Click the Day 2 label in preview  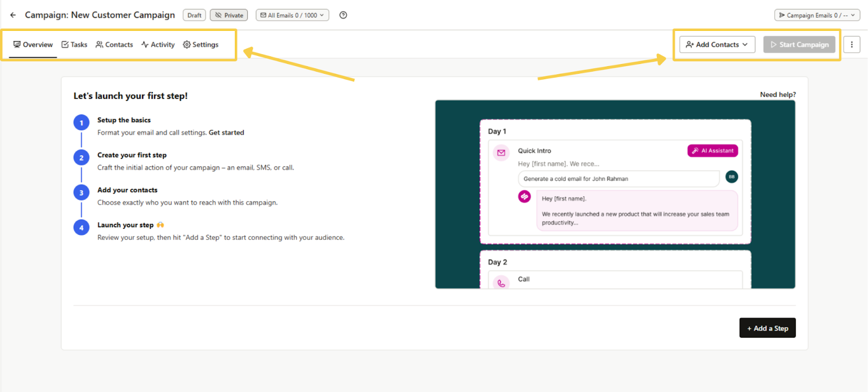click(x=497, y=262)
